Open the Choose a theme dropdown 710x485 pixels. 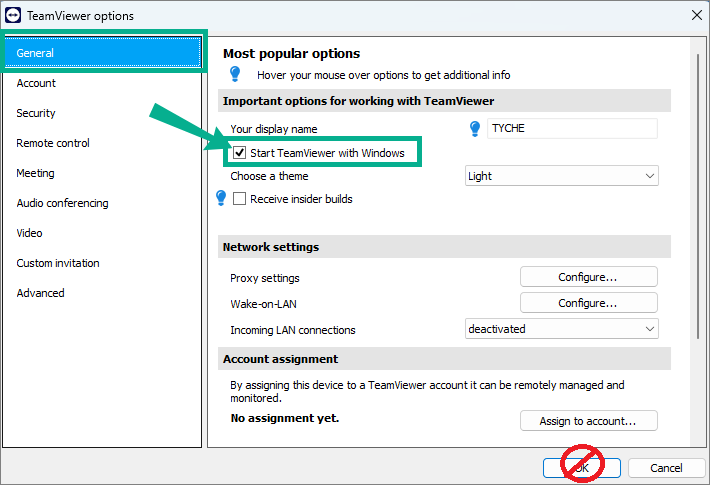(561, 176)
